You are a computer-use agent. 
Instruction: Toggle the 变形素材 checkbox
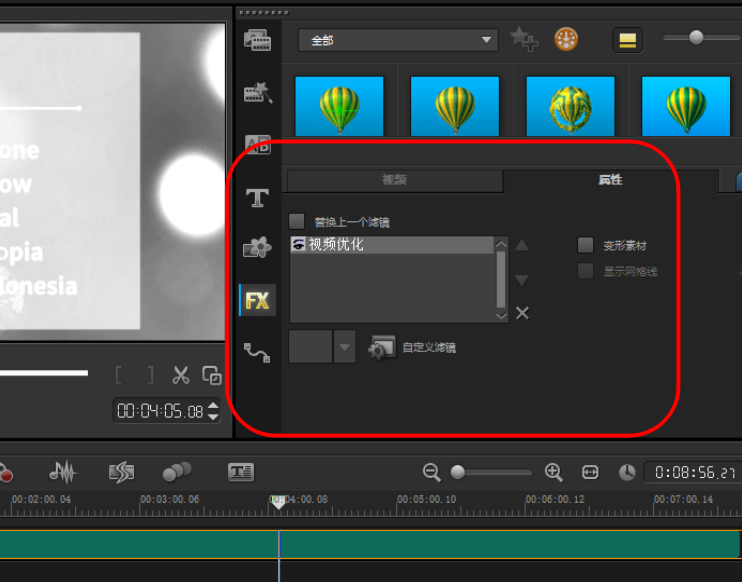pyautogui.click(x=586, y=245)
